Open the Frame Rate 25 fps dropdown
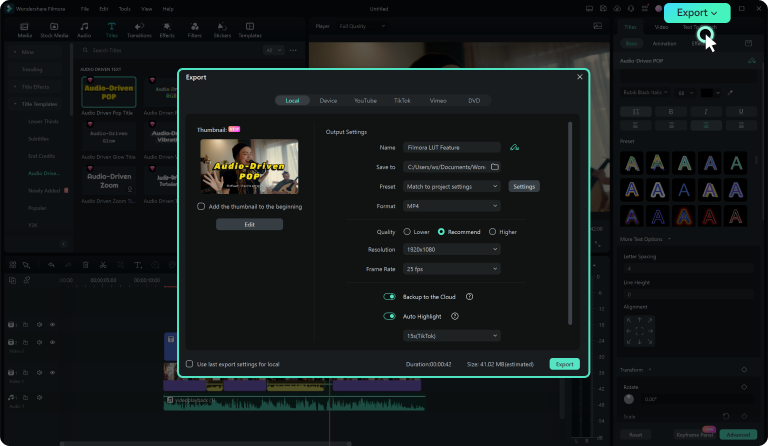Screen dimensions: 768x446 [452, 269]
